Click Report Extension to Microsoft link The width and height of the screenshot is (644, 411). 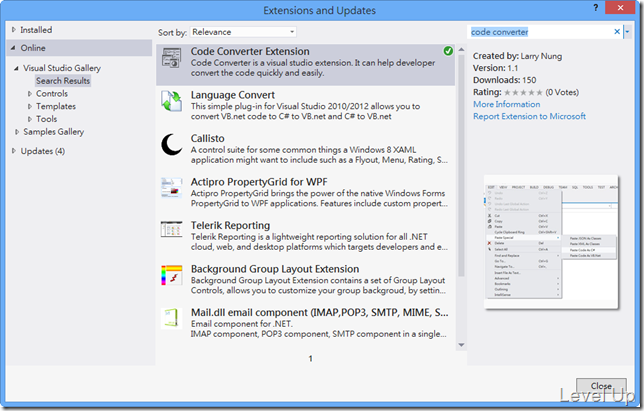(x=529, y=116)
